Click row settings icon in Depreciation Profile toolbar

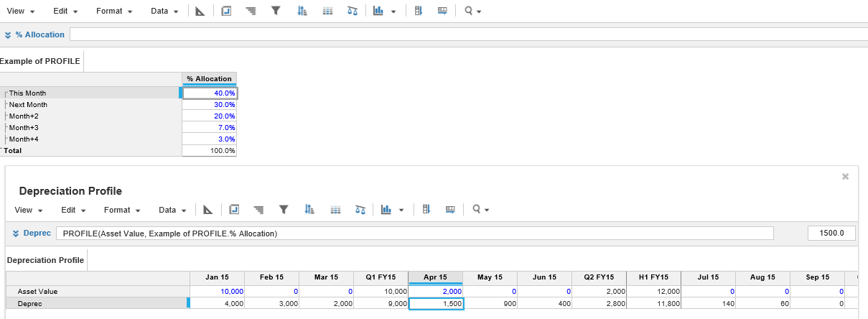click(x=450, y=210)
